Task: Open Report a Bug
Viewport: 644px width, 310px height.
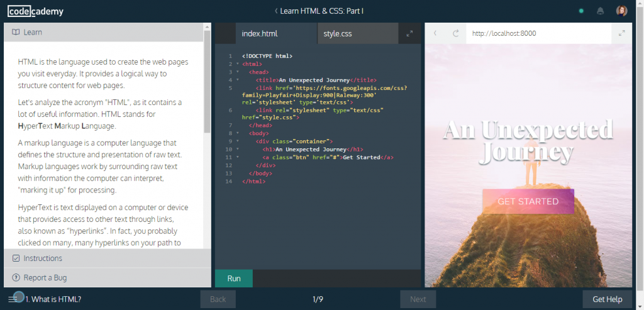Action: [x=108, y=277]
